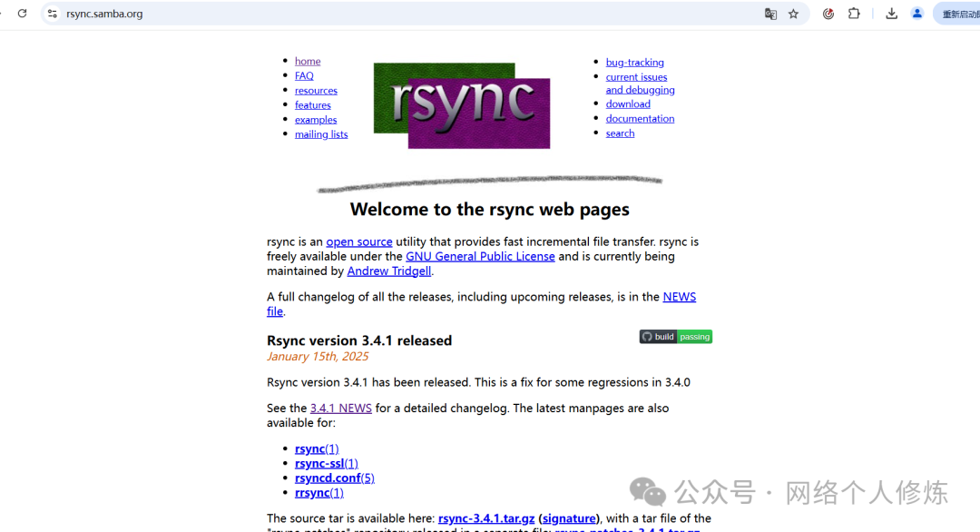This screenshot has height=532, width=980.
Task: Open the home navigation link
Action: click(308, 61)
